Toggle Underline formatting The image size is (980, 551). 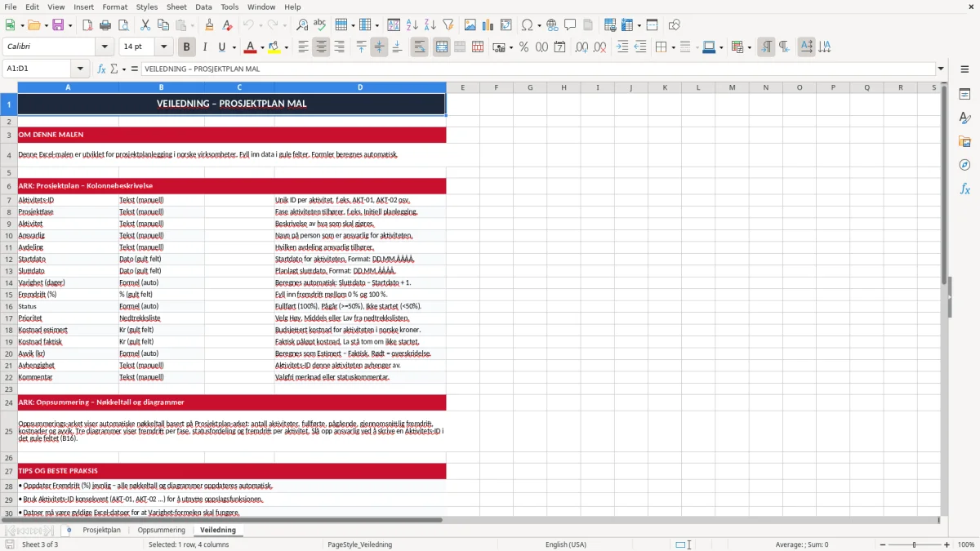pos(222,47)
